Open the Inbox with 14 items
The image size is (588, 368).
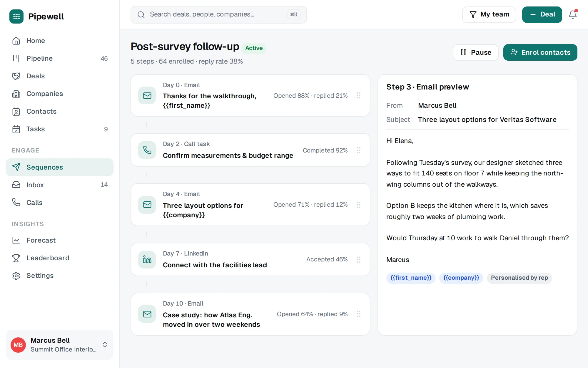click(x=60, y=185)
